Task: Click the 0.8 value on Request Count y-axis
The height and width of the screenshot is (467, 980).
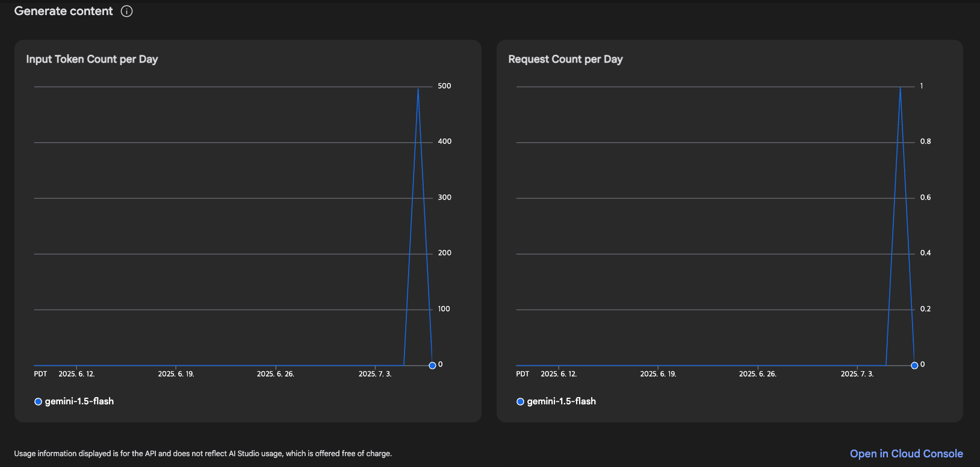Action: coord(925,142)
